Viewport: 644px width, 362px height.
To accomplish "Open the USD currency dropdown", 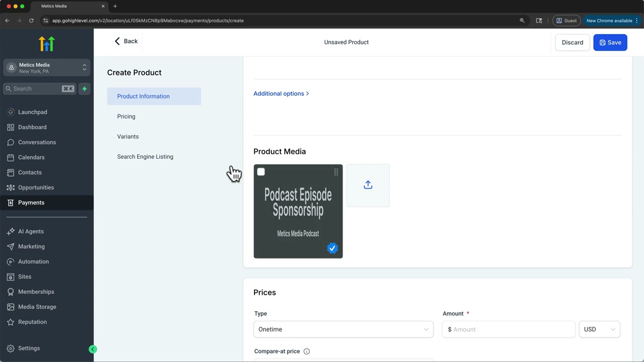I will [x=599, y=329].
